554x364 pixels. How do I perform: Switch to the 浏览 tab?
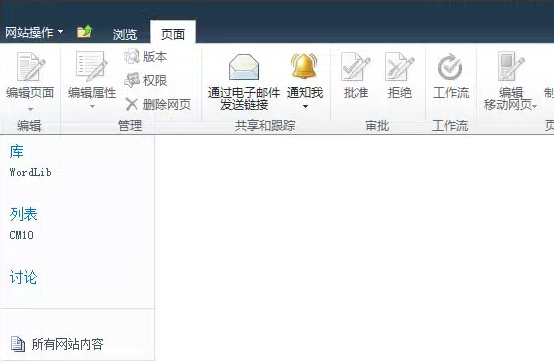[x=125, y=34]
